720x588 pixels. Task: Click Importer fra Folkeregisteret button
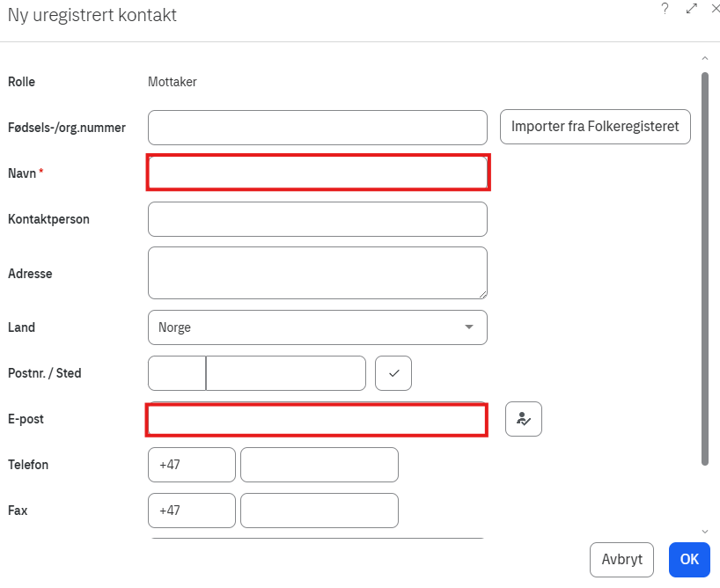[595, 127]
